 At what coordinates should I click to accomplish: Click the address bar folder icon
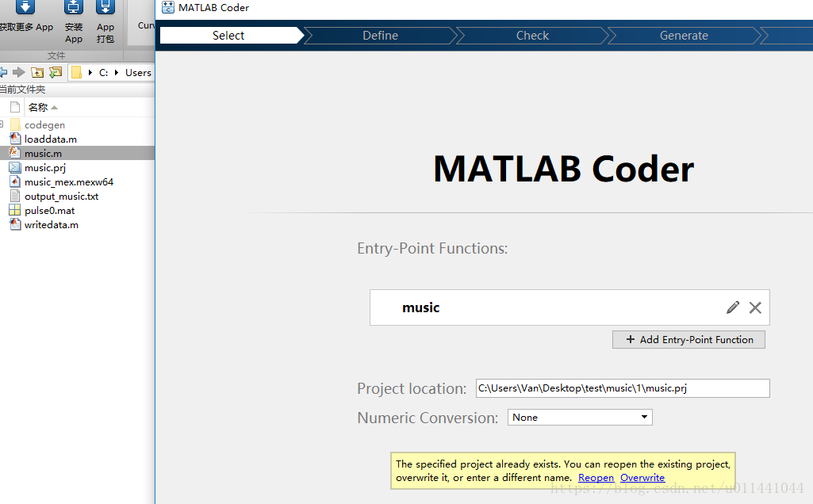pyautogui.click(x=76, y=73)
